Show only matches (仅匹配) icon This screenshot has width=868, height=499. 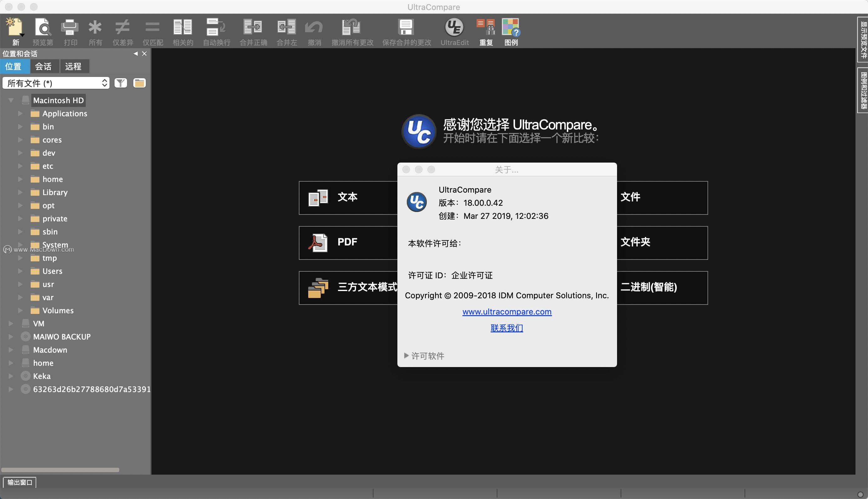tap(153, 28)
